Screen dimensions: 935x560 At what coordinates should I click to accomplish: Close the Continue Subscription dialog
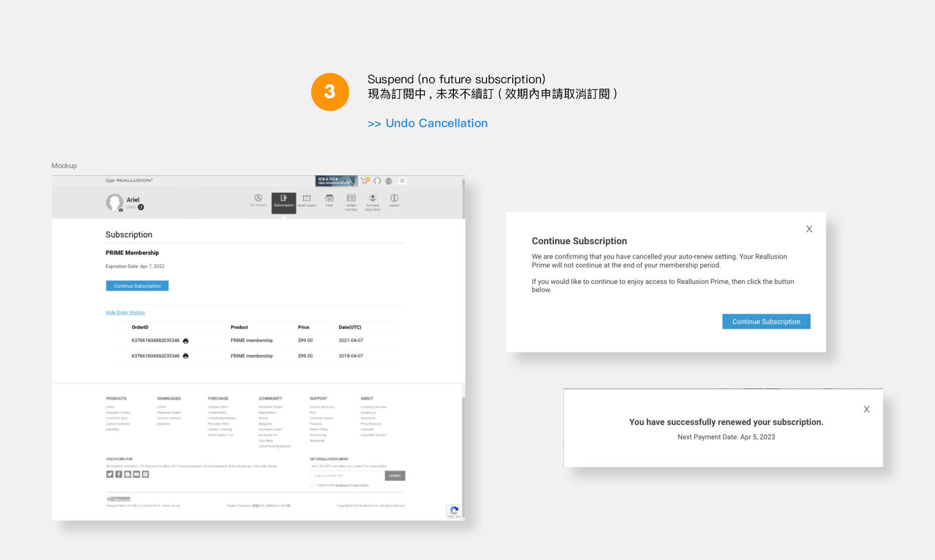pyautogui.click(x=809, y=229)
